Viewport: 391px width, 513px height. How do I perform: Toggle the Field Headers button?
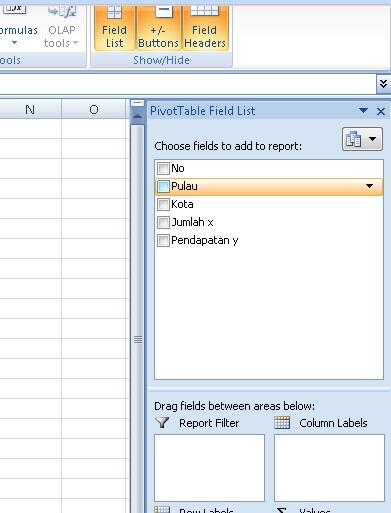(205, 28)
